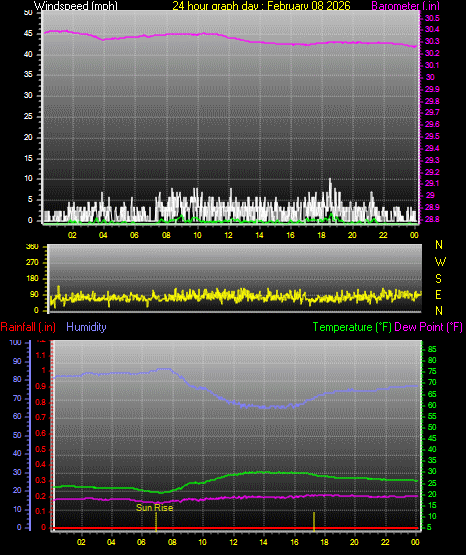The image size is (466, 555).
Task: Click windspeed axis value '45'
Action: (x=28, y=34)
